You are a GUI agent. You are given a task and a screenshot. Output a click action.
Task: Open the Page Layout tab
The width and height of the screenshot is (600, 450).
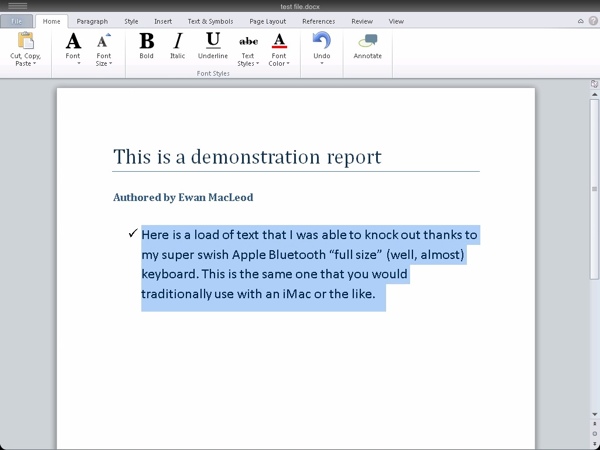click(270, 21)
